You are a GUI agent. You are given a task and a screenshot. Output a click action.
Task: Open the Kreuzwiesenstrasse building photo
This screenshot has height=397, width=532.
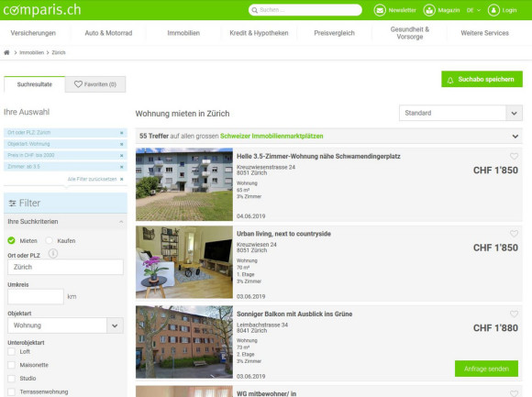coord(184,184)
